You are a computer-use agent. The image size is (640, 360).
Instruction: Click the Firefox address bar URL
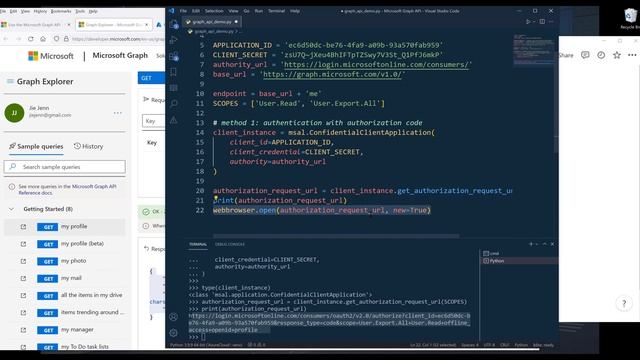(x=118, y=39)
